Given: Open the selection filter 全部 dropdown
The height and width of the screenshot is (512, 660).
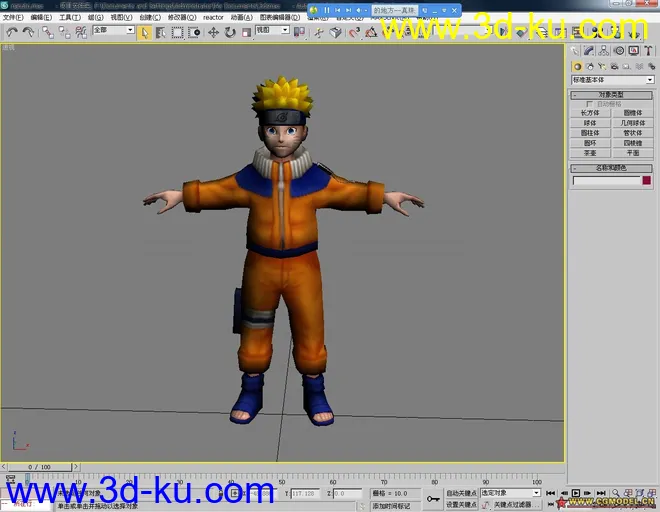Looking at the screenshot, I should pos(113,30).
